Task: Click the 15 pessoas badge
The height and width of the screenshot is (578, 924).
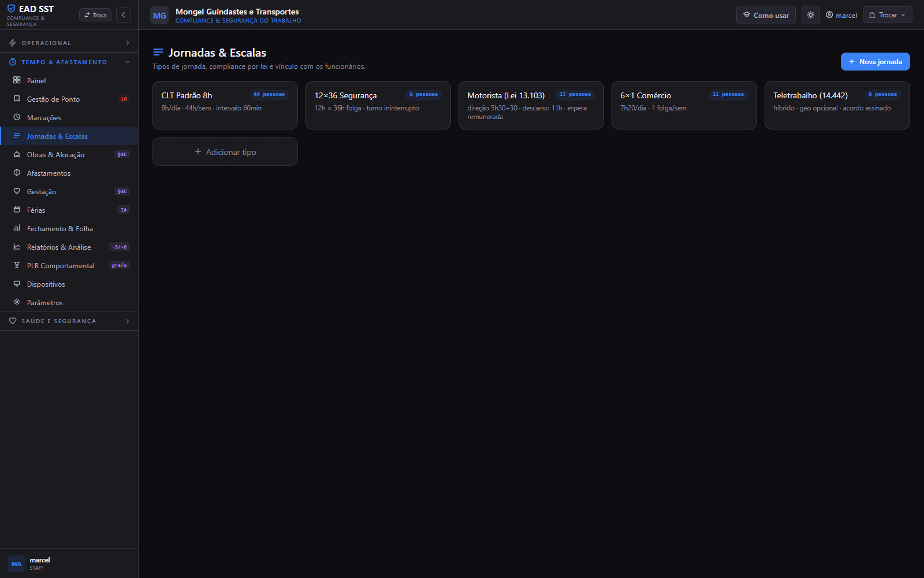Action: point(575,94)
